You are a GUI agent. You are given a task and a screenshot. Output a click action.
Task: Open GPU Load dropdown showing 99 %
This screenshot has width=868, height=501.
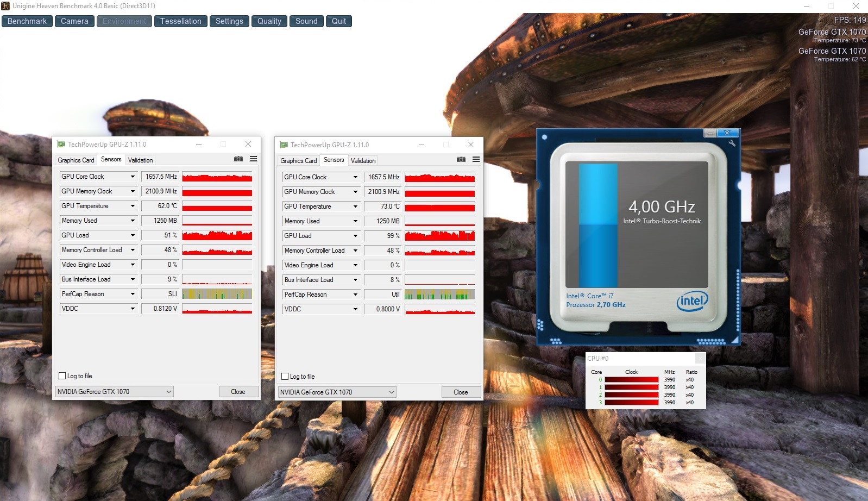[x=355, y=236]
